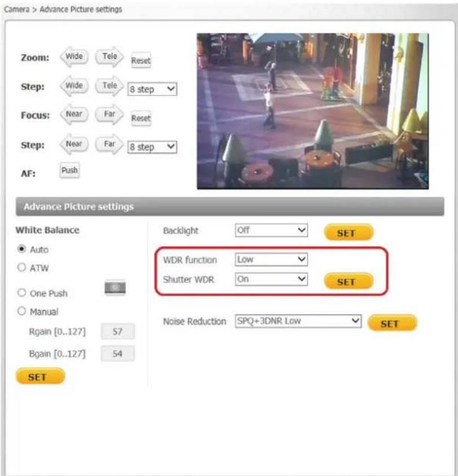Click SET next to Shutter WDR
Viewport: 458px width, 476px height.
(349, 281)
